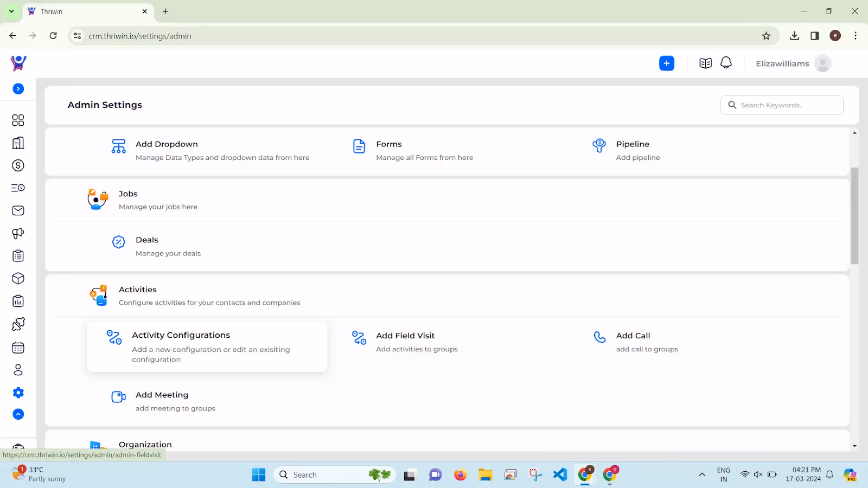
Task: Click the blue plus quick-add button
Action: pos(667,63)
